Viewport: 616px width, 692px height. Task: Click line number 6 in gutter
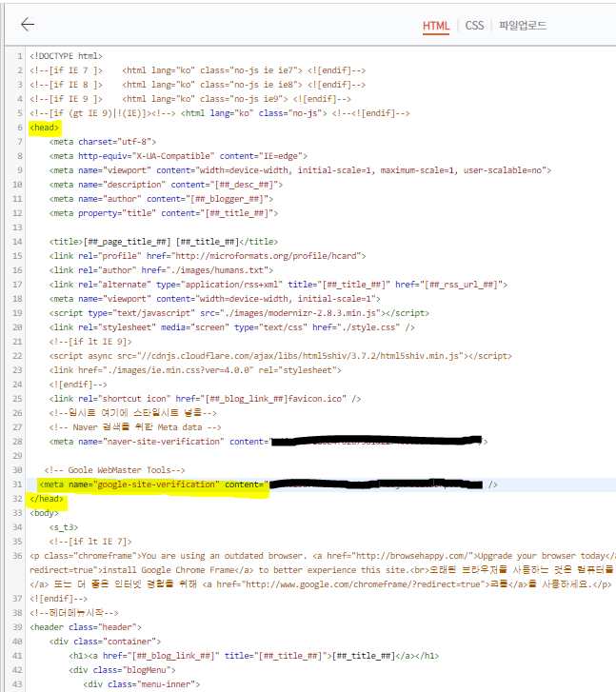[20, 128]
